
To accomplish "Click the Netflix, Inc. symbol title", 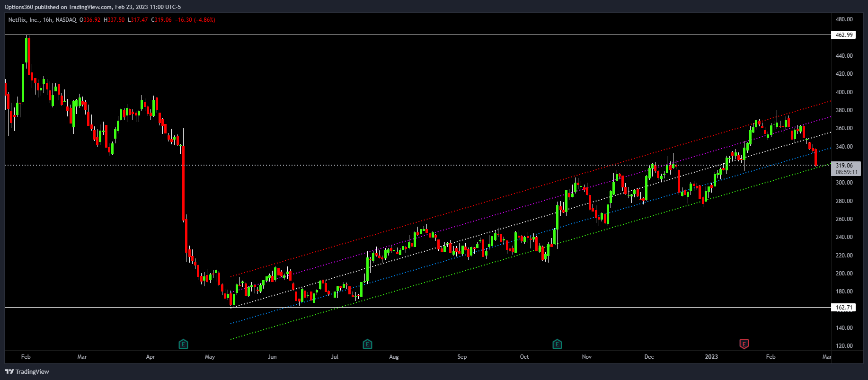I will pos(24,20).
